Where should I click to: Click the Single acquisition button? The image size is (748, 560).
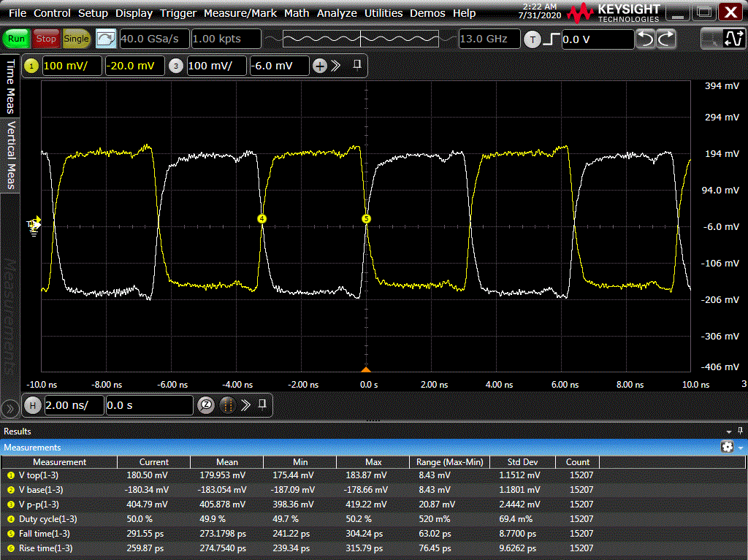coord(76,39)
